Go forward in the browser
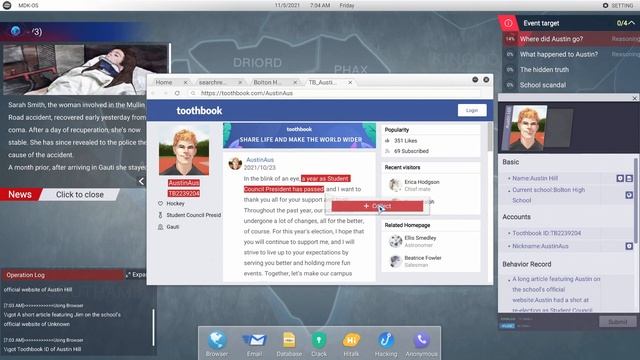The width and height of the screenshot is (640, 360). pyautogui.click(x=165, y=93)
